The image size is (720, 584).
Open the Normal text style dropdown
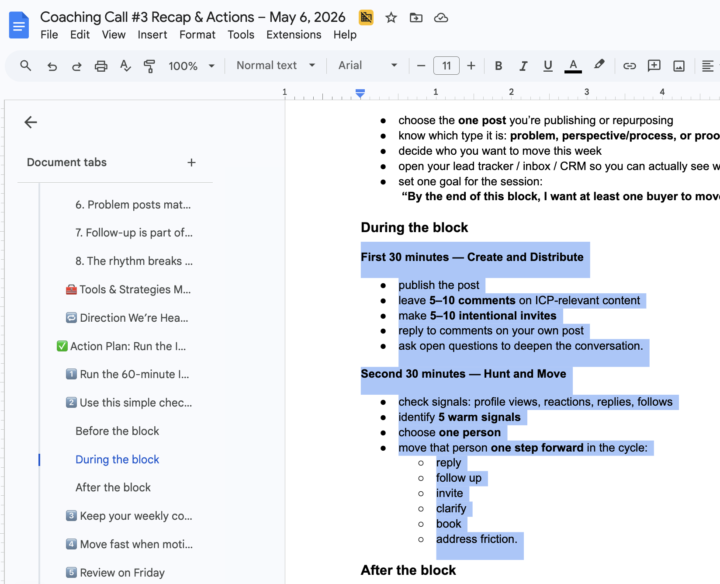click(276, 66)
